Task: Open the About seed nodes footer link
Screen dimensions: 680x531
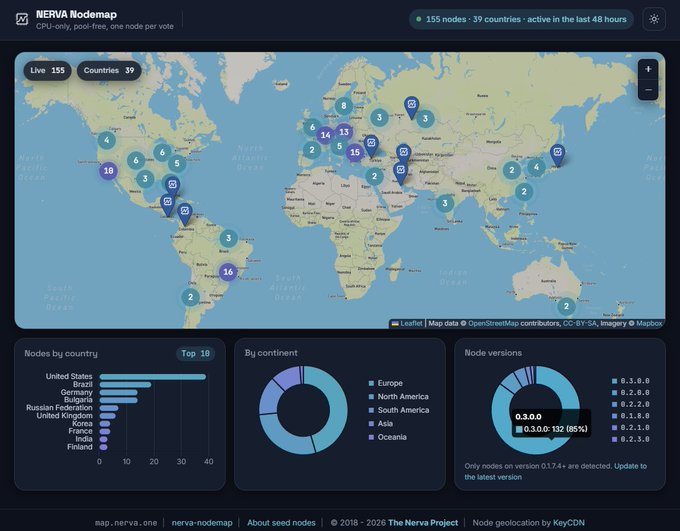Action: 281,523
